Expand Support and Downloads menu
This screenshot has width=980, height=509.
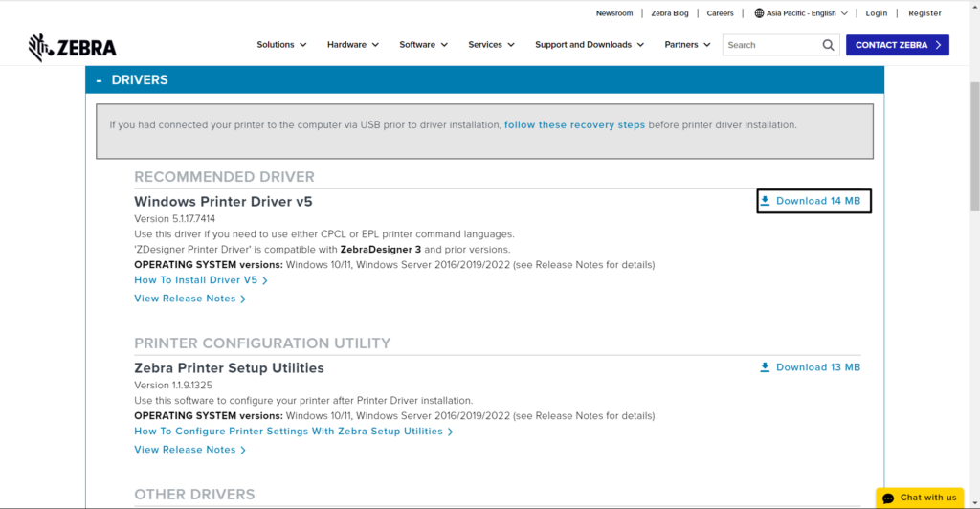[589, 45]
